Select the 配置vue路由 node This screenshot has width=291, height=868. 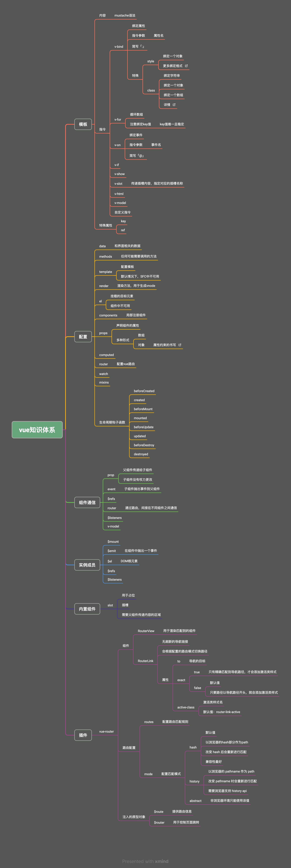126,364
